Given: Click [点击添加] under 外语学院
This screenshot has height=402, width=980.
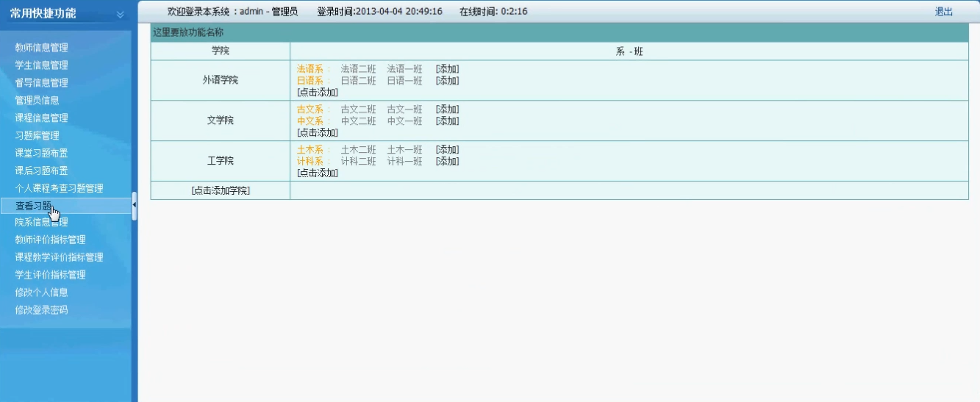Looking at the screenshot, I should (x=318, y=93).
